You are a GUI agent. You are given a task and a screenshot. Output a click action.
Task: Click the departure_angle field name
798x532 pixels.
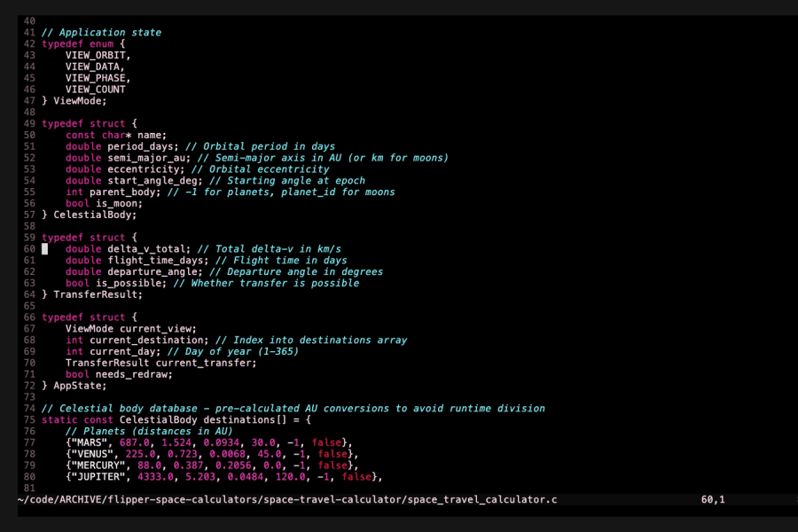(152, 272)
